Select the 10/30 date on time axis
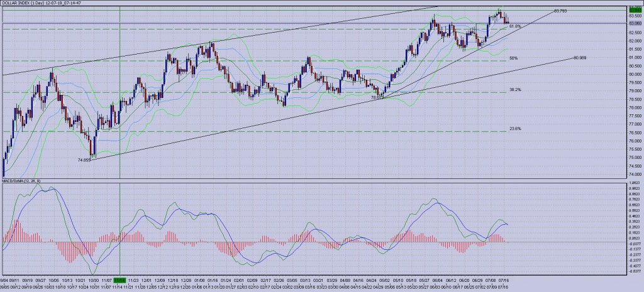 (92, 280)
